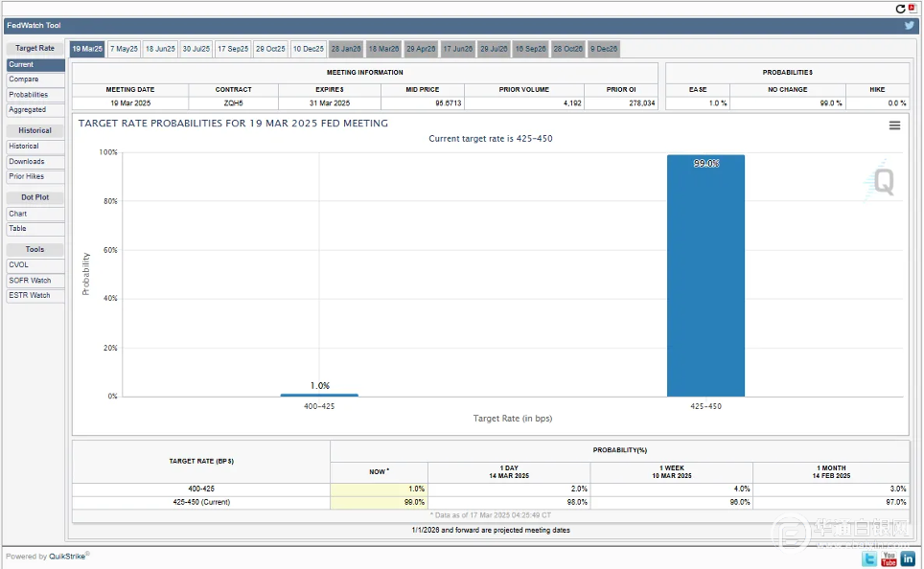
Task: Open the 30 Jul25 meeting tab
Action: point(196,49)
